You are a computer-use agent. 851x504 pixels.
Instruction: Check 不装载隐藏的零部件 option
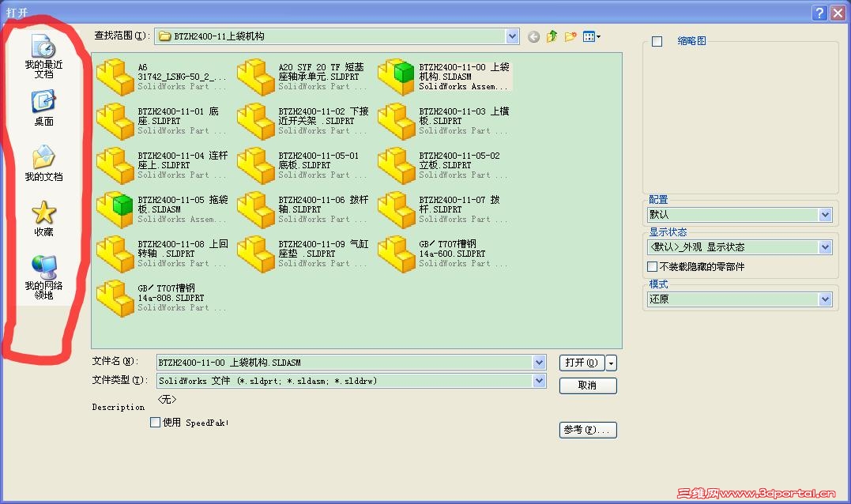(x=653, y=266)
